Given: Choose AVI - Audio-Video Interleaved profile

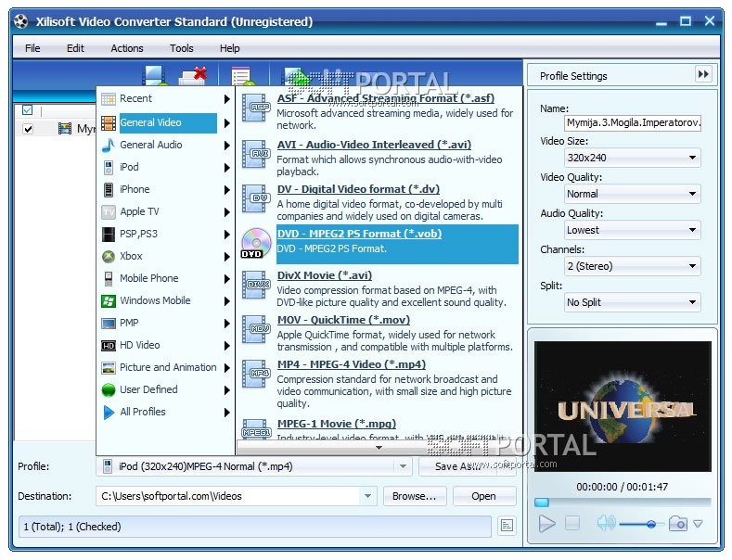Looking at the screenshot, I should (x=374, y=145).
